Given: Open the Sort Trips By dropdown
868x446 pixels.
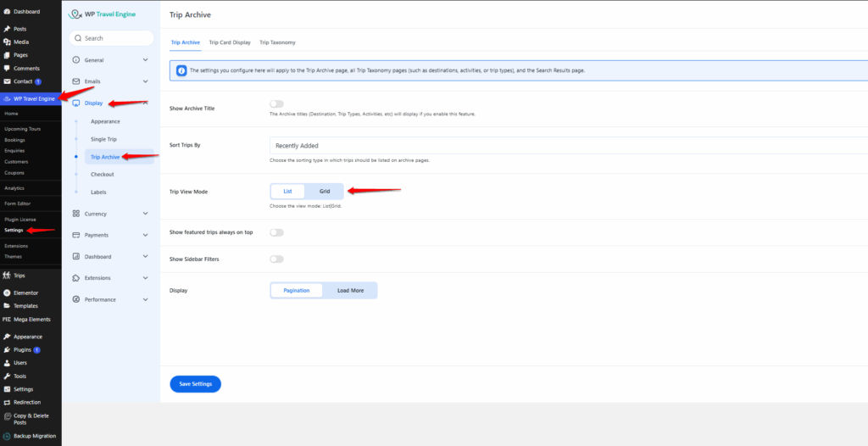Looking at the screenshot, I should click(568, 146).
